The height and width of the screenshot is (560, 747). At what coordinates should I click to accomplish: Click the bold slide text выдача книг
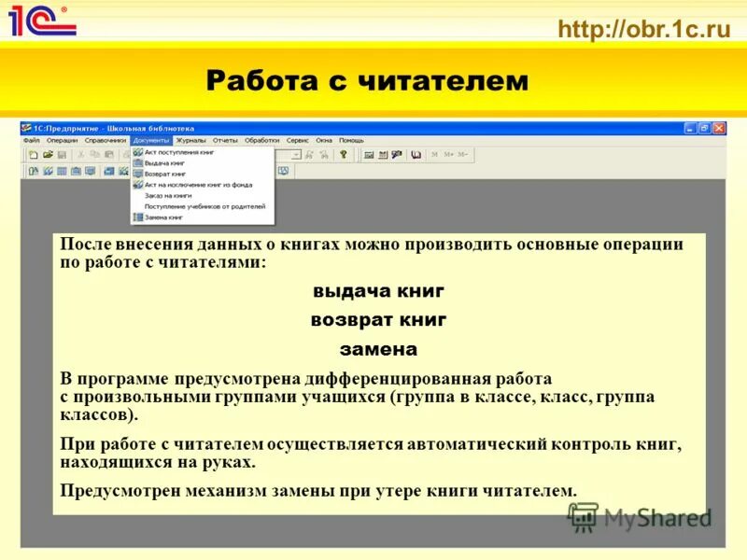point(378,291)
